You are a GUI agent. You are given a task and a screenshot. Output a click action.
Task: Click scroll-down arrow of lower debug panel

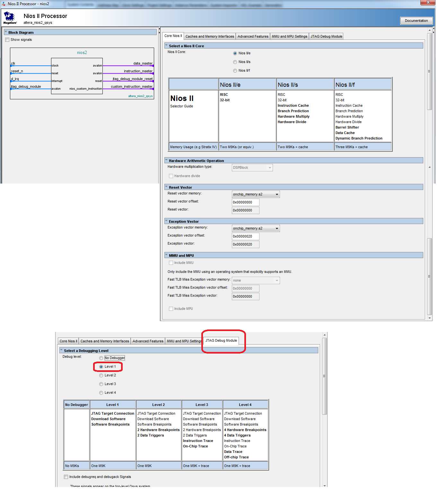325,485
